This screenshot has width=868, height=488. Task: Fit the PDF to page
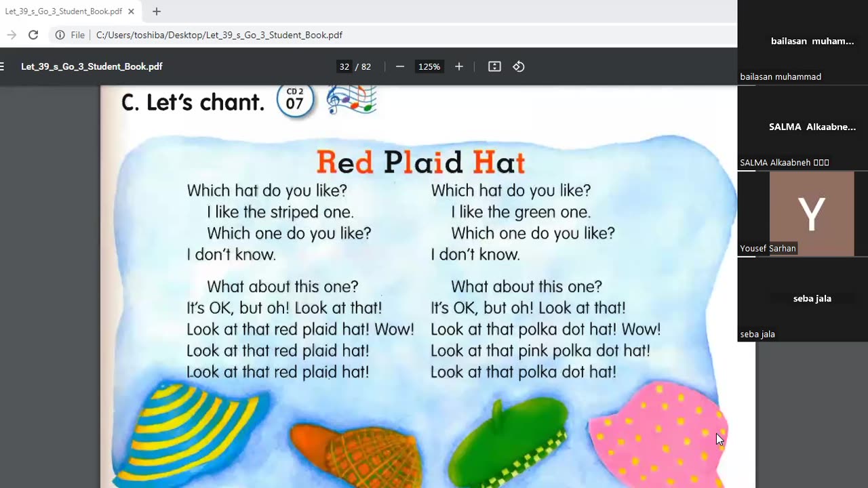[494, 66]
